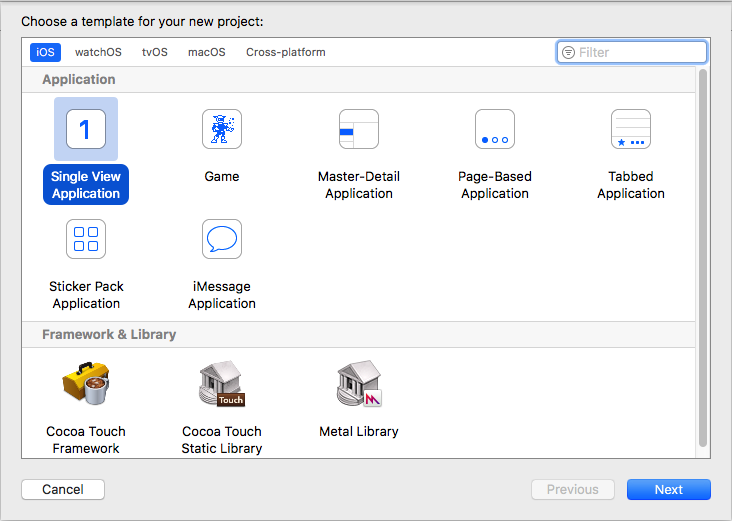
Task: Open the Cross-platform tab
Action: tap(286, 52)
